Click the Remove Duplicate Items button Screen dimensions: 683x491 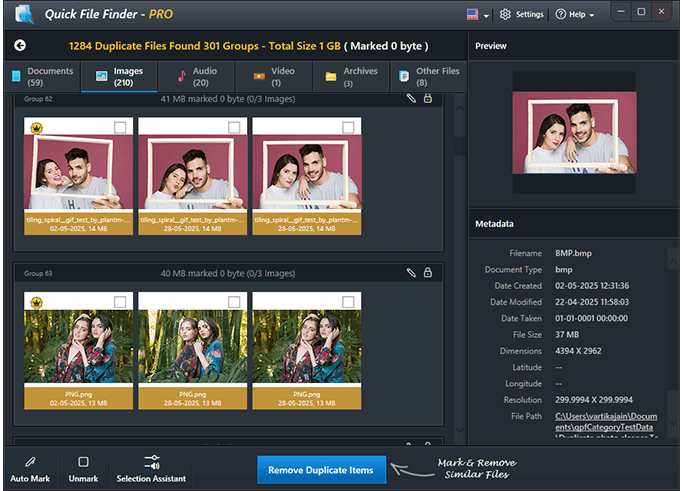point(321,470)
